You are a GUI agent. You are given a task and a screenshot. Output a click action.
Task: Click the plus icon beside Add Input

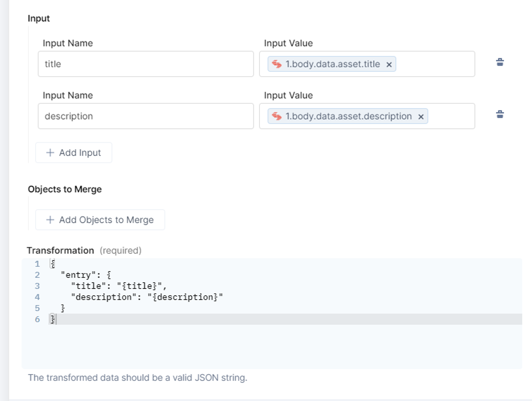click(x=50, y=153)
